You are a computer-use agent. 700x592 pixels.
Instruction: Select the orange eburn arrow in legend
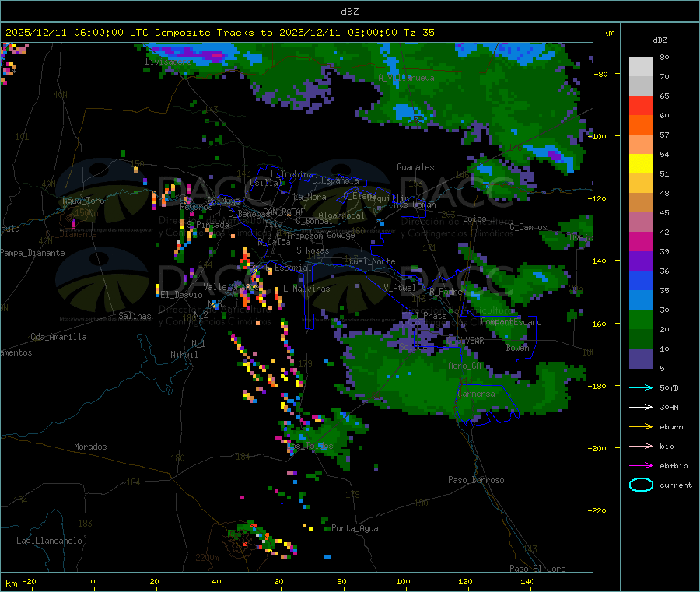click(x=641, y=427)
